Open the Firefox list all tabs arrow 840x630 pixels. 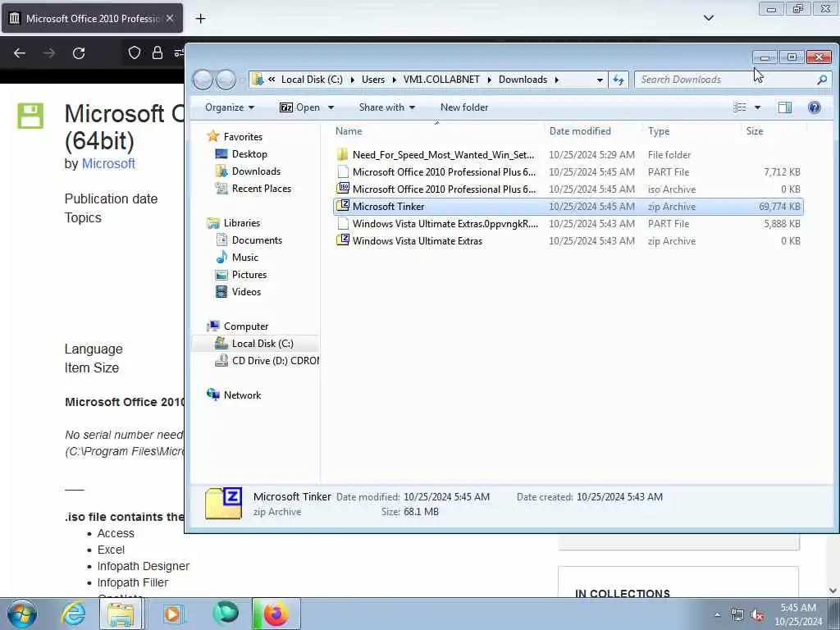(708, 18)
